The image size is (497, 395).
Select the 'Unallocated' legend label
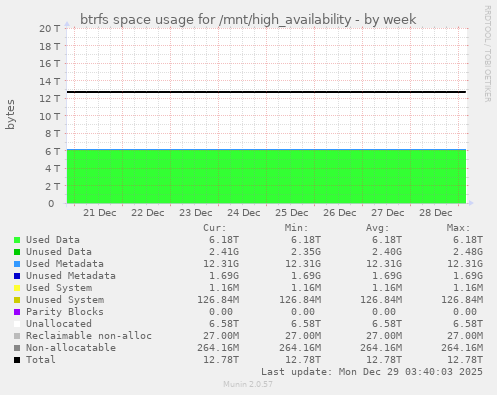tap(59, 324)
